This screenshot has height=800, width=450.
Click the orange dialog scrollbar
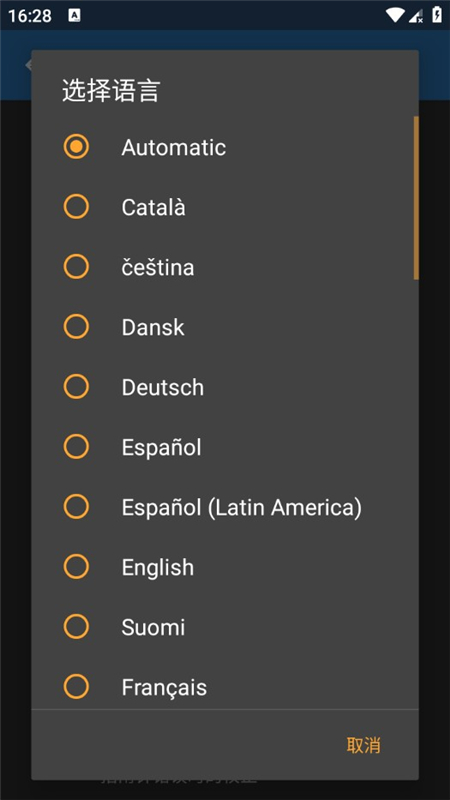(x=416, y=198)
